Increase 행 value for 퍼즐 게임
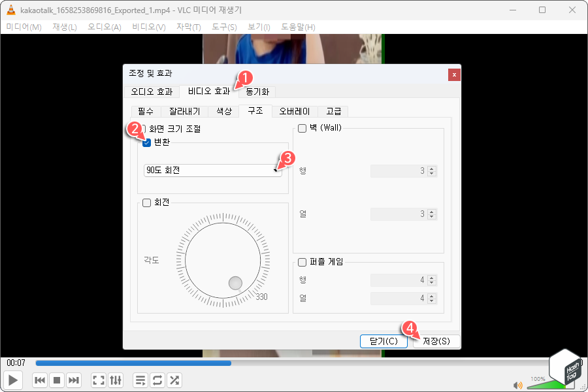Viewport: 588px width, 392px height. coord(430,279)
